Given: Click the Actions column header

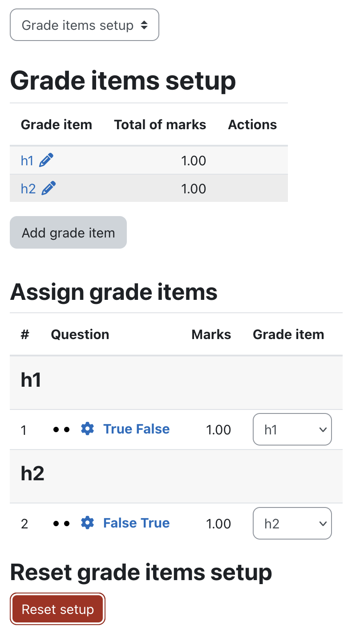Looking at the screenshot, I should click(253, 125).
